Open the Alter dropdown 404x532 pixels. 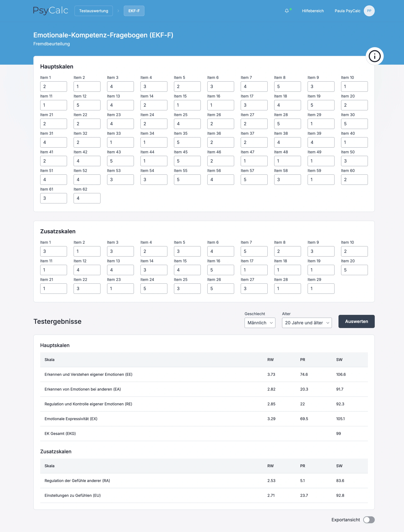coord(307,323)
